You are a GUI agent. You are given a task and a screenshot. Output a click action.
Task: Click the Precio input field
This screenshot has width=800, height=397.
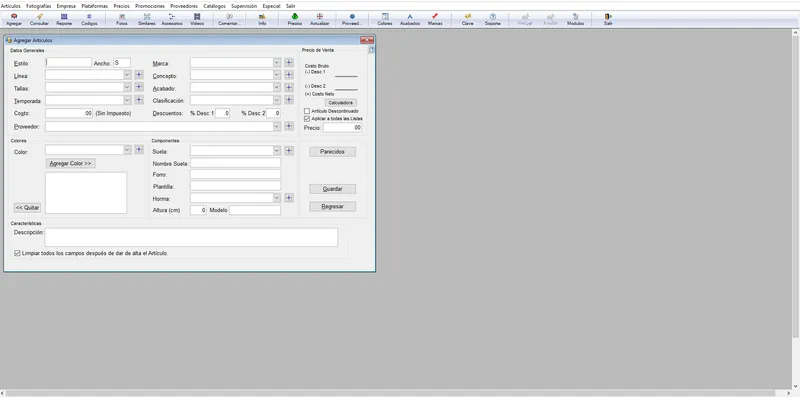pos(342,128)
